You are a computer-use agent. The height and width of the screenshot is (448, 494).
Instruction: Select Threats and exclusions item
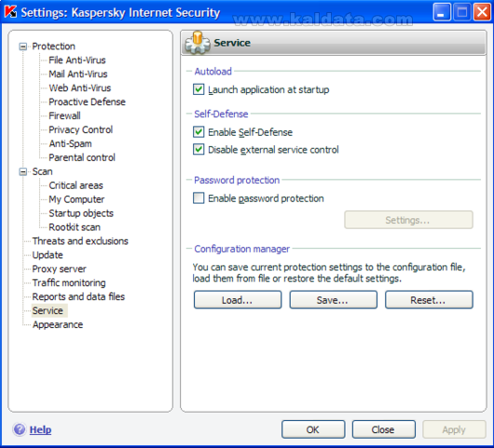[x=80, y=241]
